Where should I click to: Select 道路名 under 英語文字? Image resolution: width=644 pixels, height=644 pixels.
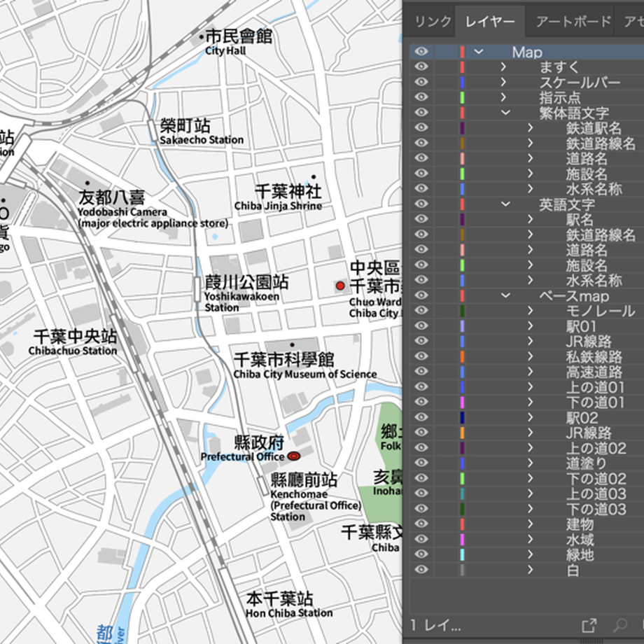pyautogui.click(x=587, y=250)
